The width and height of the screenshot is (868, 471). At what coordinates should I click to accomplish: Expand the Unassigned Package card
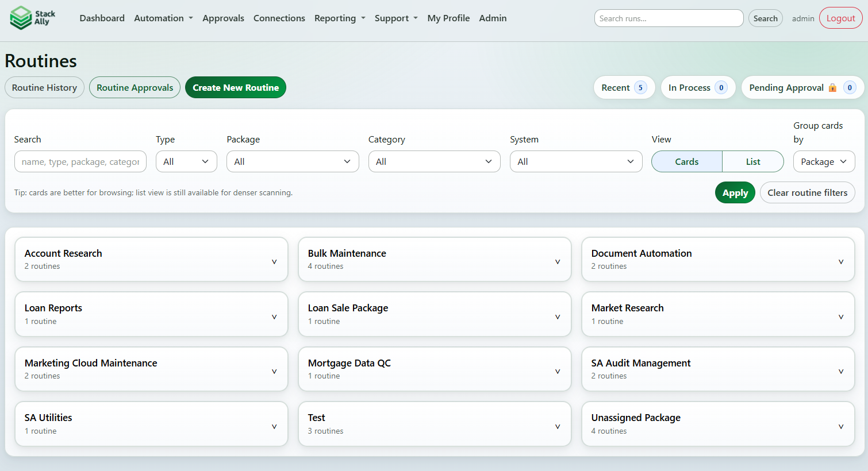(718, 424)
